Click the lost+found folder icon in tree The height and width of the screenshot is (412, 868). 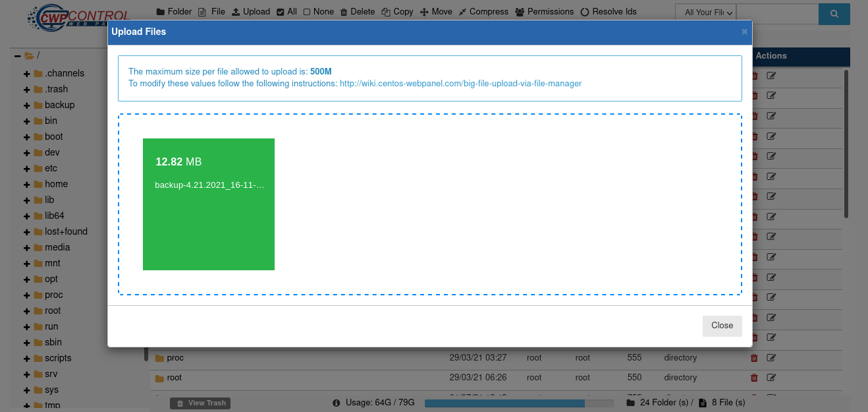pyautogui.click(x=38, y=232)
